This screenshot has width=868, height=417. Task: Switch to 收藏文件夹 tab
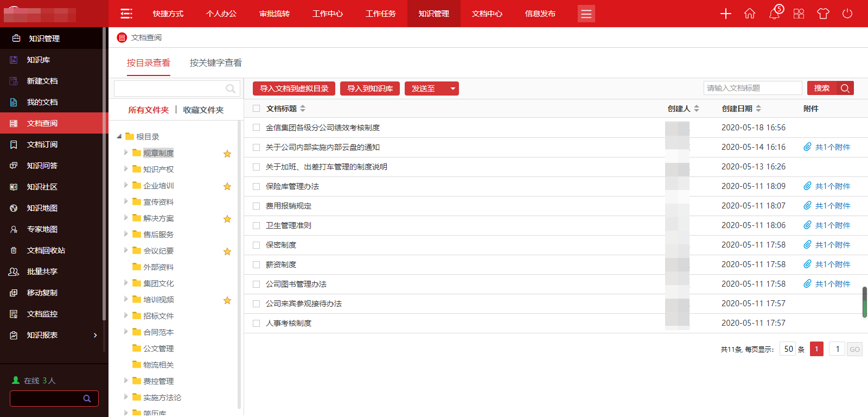click(x=203, y=110)
